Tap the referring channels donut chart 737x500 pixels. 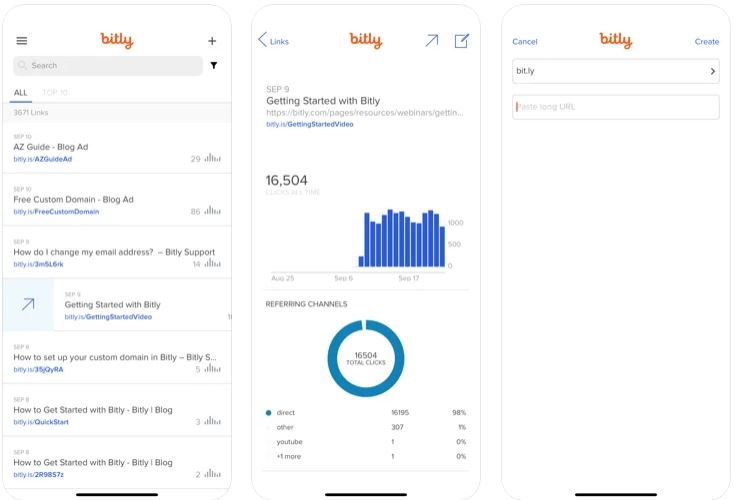tap(366, 359)
